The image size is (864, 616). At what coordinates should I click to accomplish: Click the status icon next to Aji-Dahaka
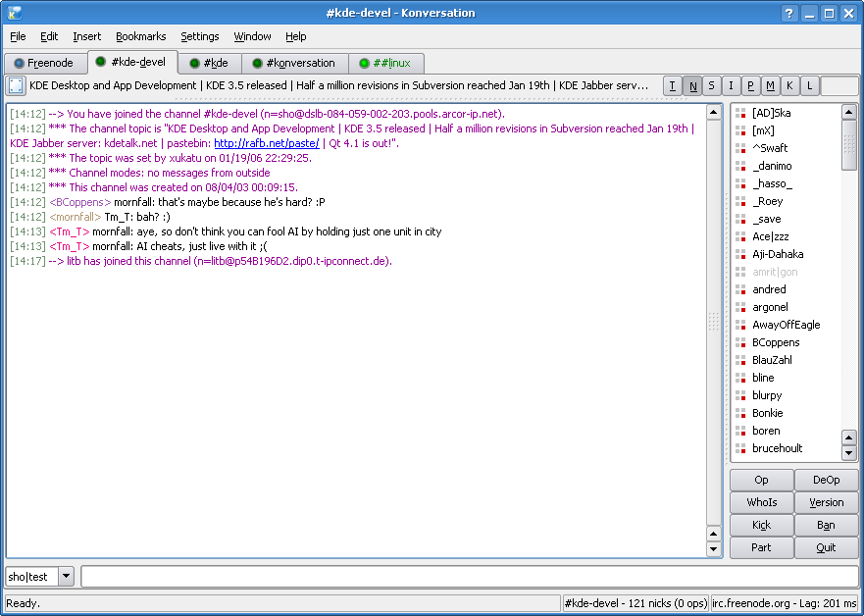pos(740,254)
